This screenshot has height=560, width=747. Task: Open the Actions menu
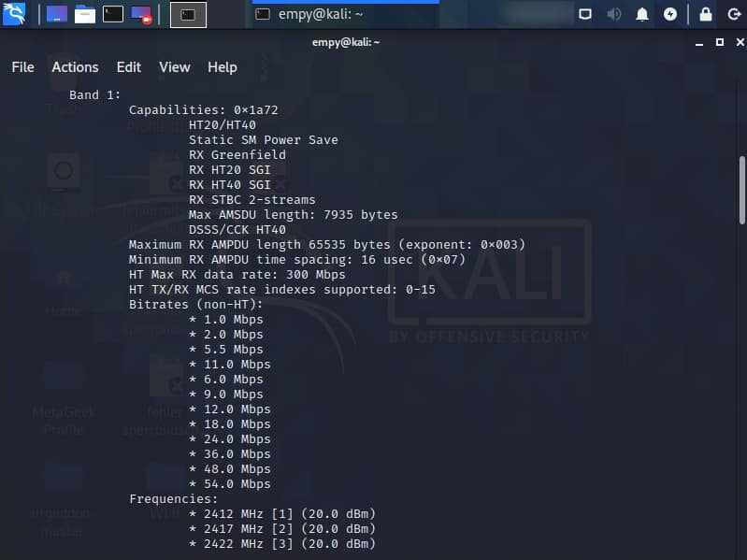75,67
